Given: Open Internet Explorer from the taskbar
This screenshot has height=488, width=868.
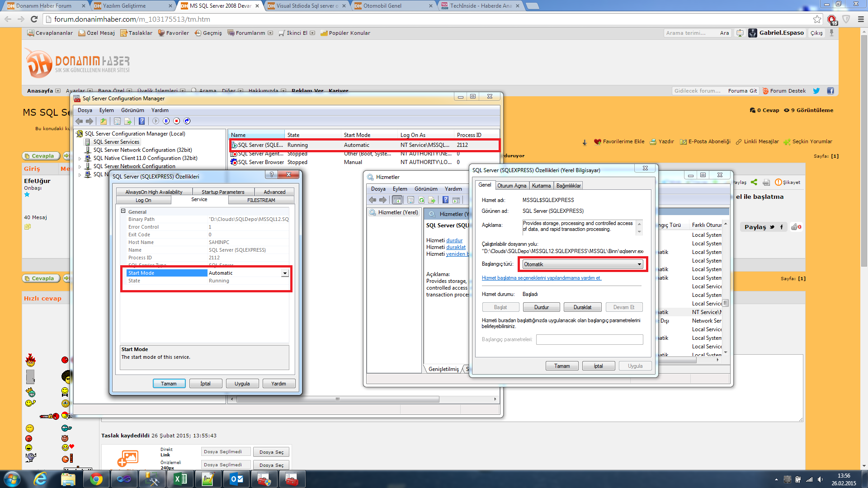Looking at the screenshot, I should tap(40, 479).
